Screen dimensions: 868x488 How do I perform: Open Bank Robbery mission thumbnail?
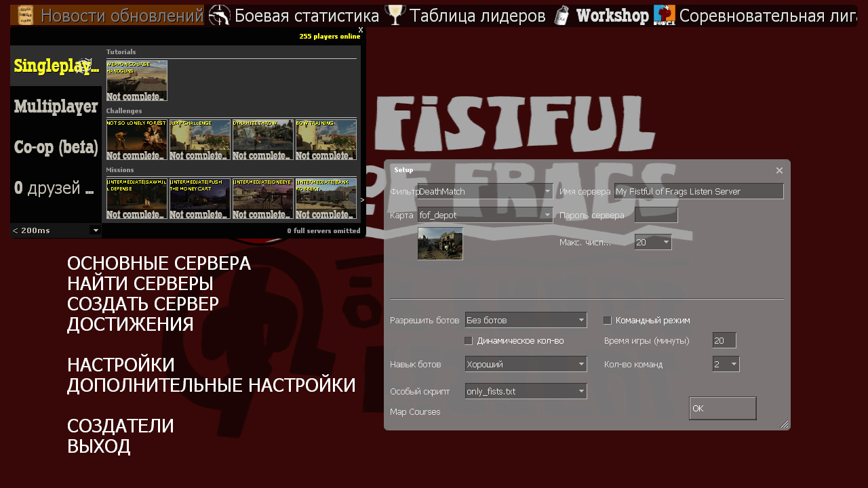(x=326, y=199)
